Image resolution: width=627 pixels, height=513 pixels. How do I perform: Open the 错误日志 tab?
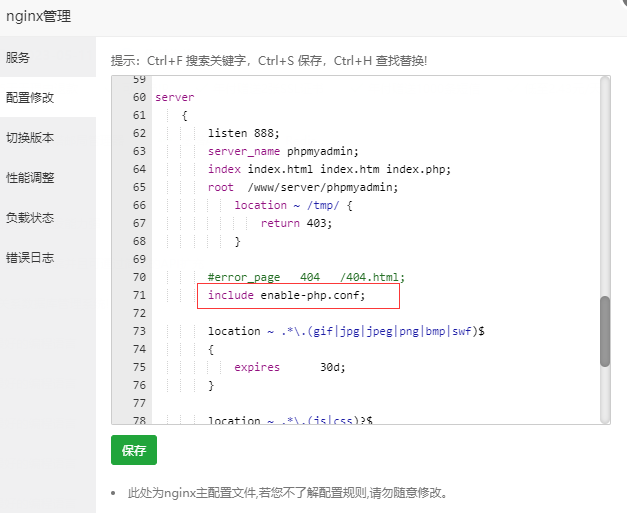point(30,258)
